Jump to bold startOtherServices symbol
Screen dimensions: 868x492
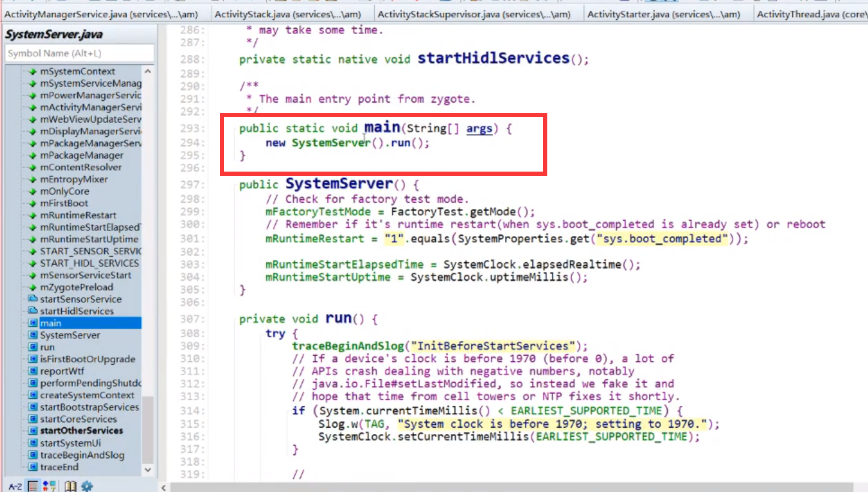81,431
